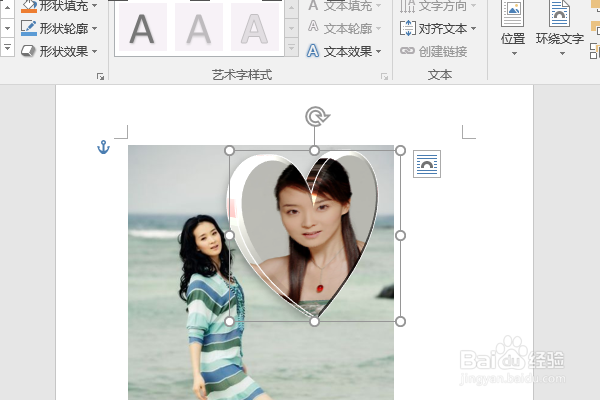Click the top-left resize handle of heart
This screenshot has width=600, height=400.
click(x=229, y=150)
